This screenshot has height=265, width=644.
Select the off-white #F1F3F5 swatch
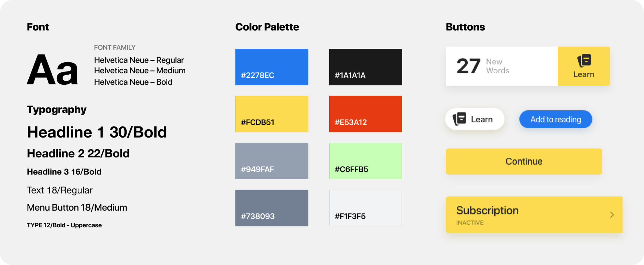[365, 208]
